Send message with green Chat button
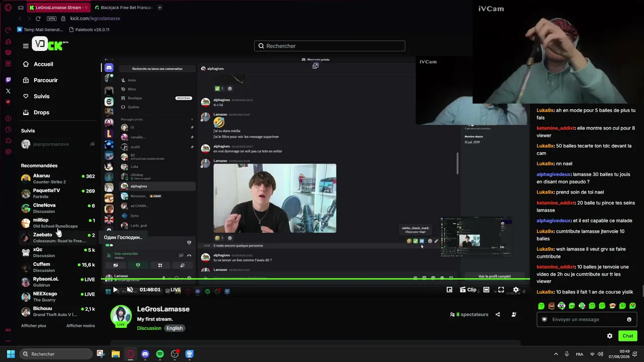The height and width of the screenshot is (362, 644). coord(628,336)
